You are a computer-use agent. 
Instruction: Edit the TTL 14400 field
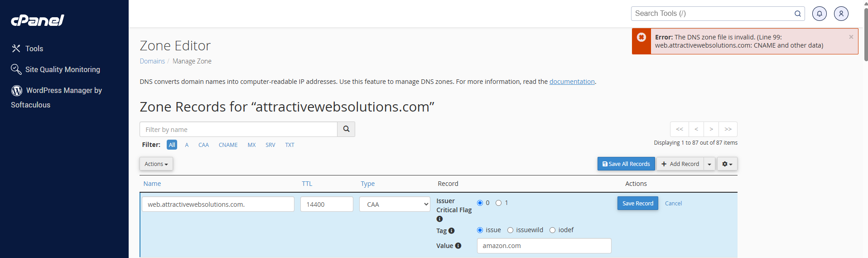[327, 204]
